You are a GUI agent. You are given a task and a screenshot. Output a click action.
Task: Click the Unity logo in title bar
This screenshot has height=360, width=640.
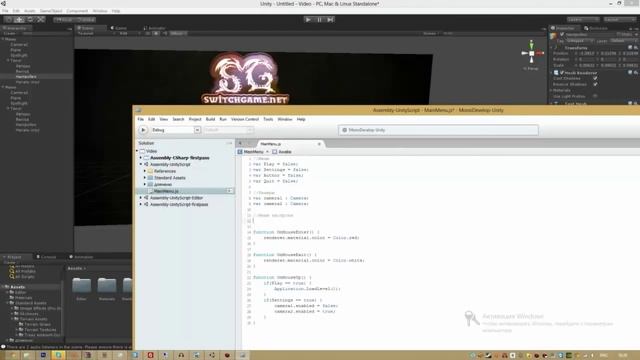[x=3, y=4]
